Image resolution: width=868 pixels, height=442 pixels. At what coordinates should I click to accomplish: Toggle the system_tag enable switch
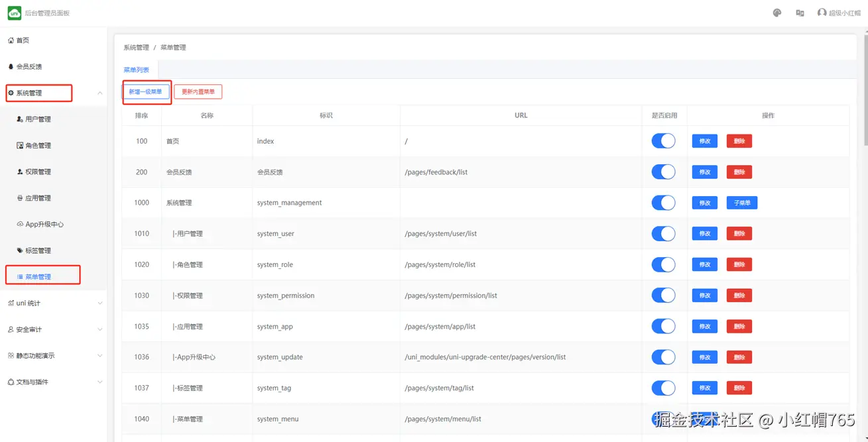[x=663, y=388]
